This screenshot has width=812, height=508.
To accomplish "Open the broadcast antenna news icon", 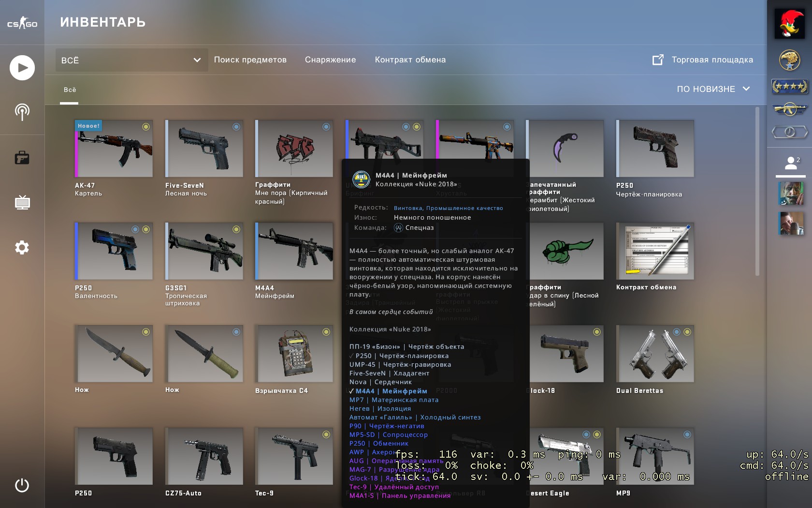I will pos(22,112).
